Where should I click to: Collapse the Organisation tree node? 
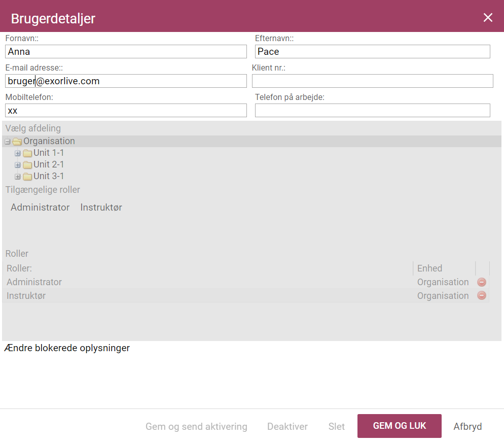pyautogui.click(x=8, y=142)
